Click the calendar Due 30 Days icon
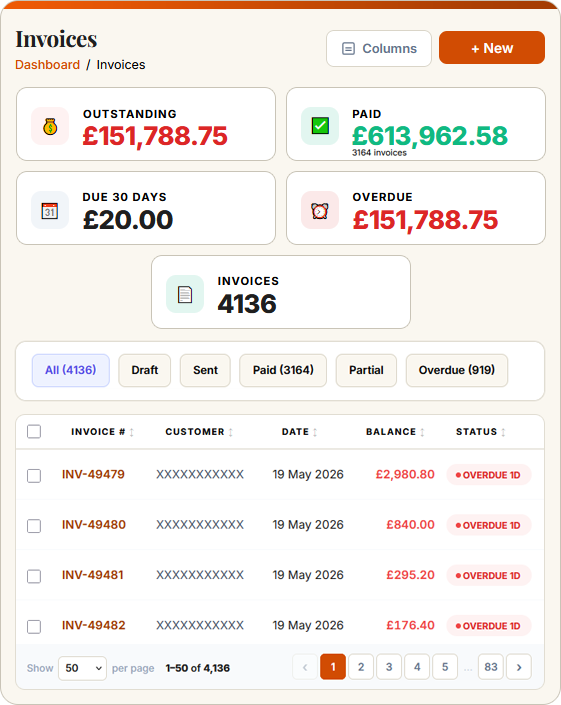Viewport: 561px width, 705px height. coord(50,210)
